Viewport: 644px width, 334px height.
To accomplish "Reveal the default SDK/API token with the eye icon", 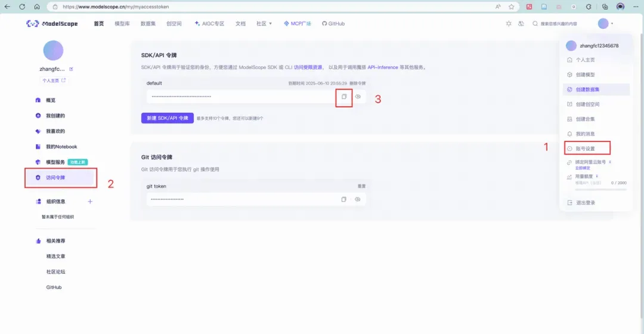I will 358,97.
